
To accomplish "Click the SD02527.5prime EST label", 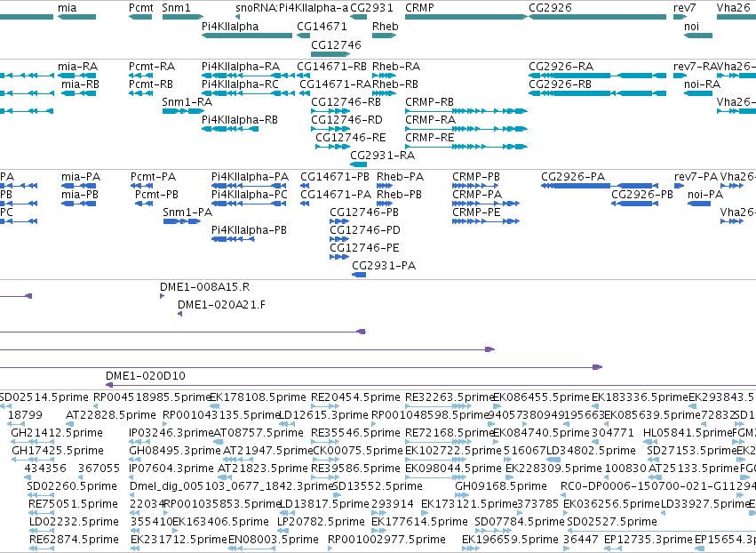I will 612,522.
